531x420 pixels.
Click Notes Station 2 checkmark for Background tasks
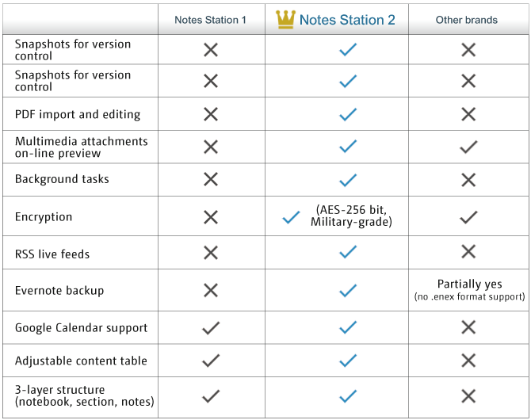tap(347, 179)
